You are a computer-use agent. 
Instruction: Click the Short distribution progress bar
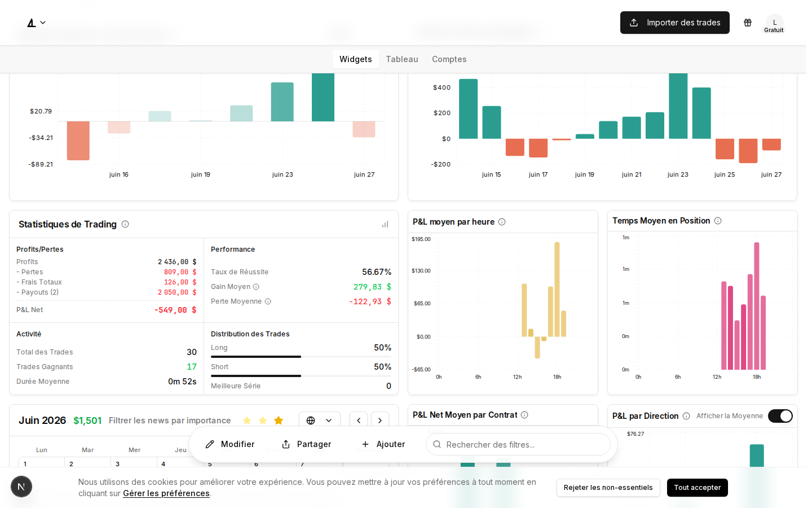pyautogui.click(x=301, y=376)
